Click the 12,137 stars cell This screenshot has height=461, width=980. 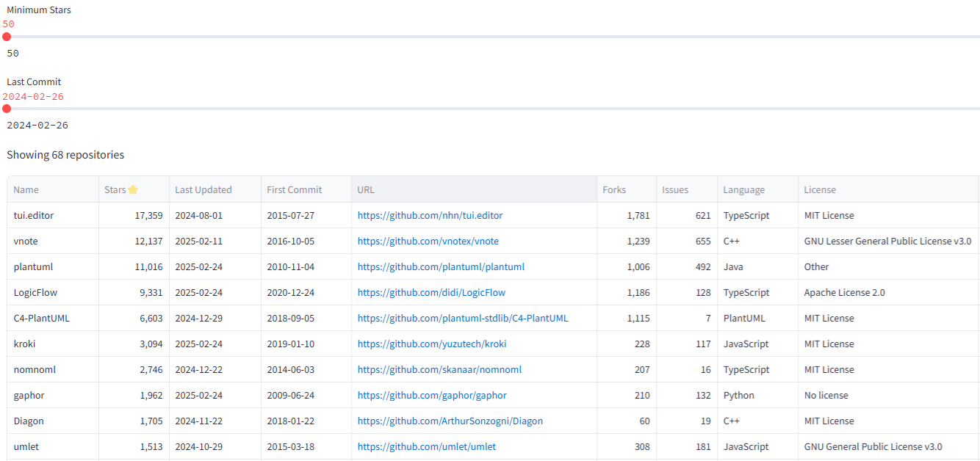click(x=134, y=242)
